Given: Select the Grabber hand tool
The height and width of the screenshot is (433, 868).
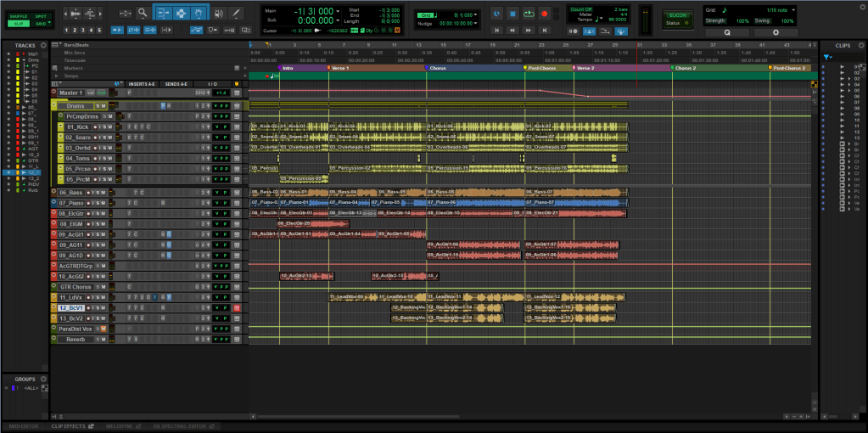Looking at the screenshot, I should (198, 14).
